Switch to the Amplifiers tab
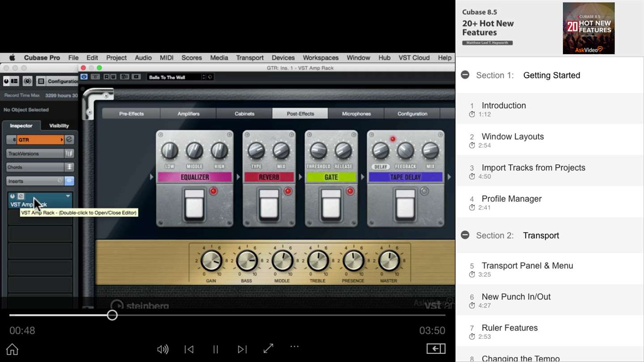Screen dimensions: 644x362 (188, 114)
